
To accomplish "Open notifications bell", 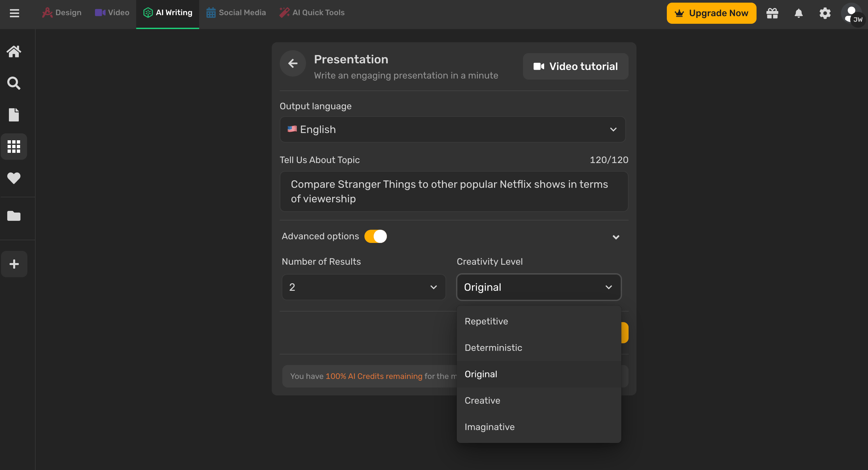I will point(798,13).
